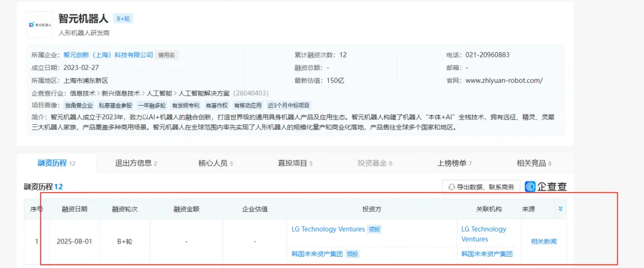Click the 人形机器人研发商 subtitle

(84, 33)
